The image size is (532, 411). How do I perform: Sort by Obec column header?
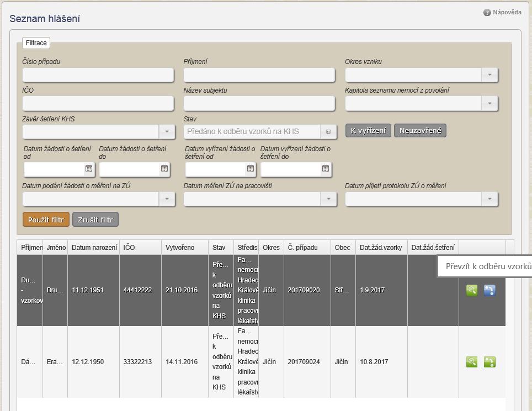[x=343, y=248]
